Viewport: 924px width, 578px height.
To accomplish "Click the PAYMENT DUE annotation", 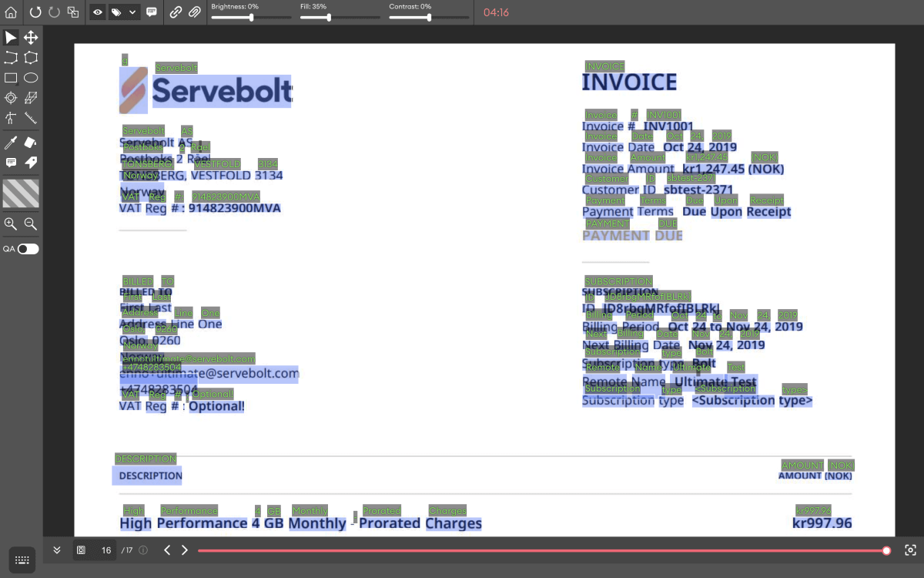I will click(632, 235).
